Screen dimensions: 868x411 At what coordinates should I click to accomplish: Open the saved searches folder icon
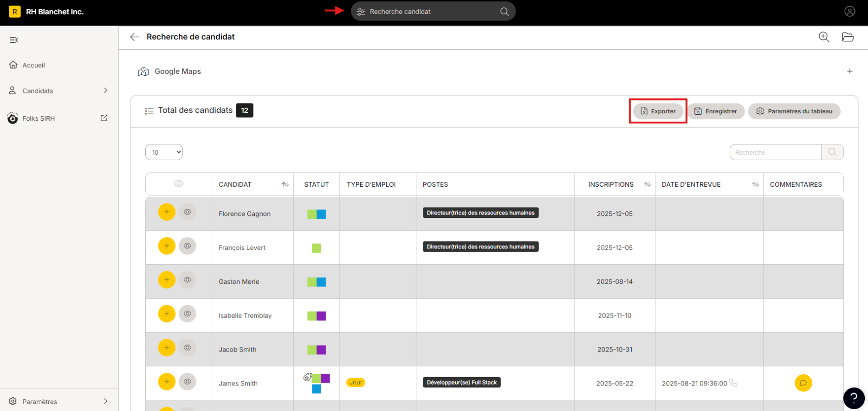(x=848, y=37)
